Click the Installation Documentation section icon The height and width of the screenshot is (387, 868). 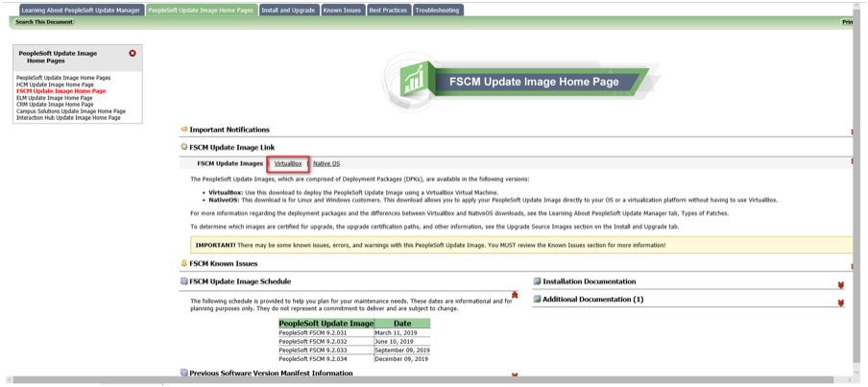click(537, 281)
